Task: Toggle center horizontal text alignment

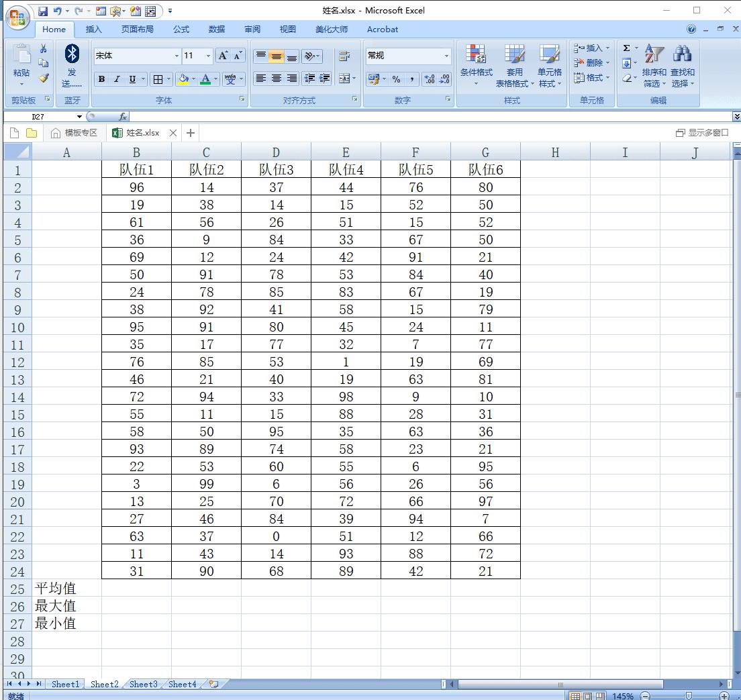Action: coord(277,79)
